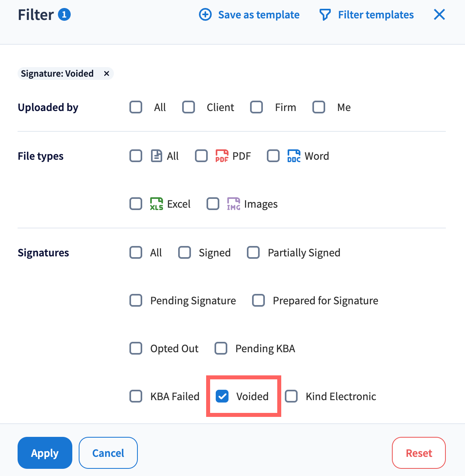
Task: Tick the Partially Signed checkbox
Action: coord(253,252)
